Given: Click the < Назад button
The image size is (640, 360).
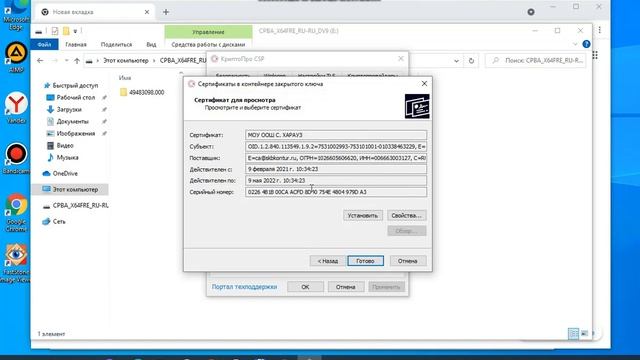Looking at the screenshot, I should tap(327, 261).
